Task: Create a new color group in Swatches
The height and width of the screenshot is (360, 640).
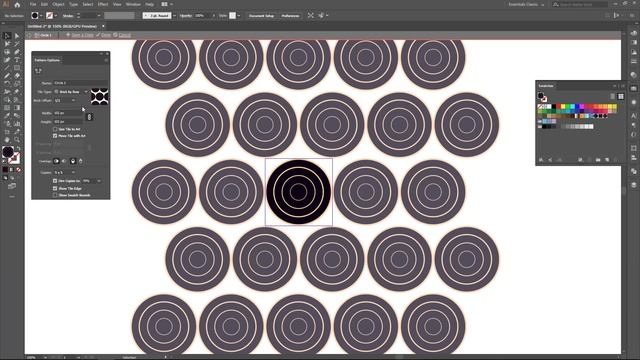Action: (x=598, y=160)
